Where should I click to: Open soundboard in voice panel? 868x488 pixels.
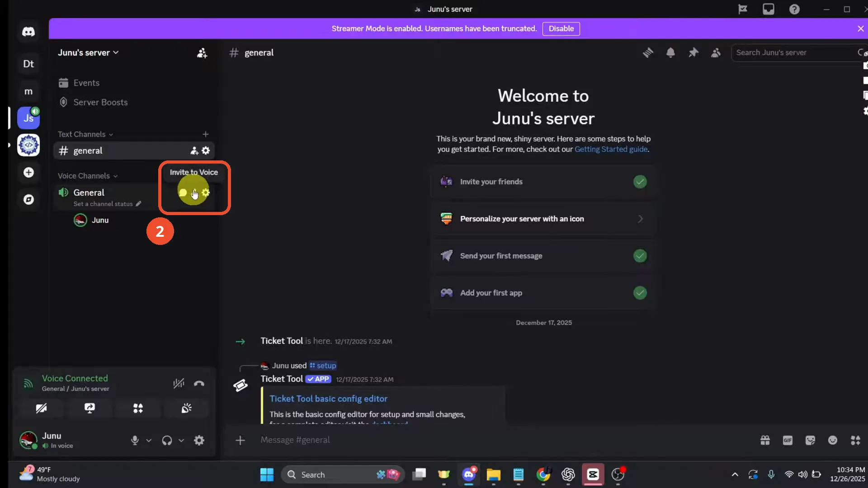click(x=186, y=408)
